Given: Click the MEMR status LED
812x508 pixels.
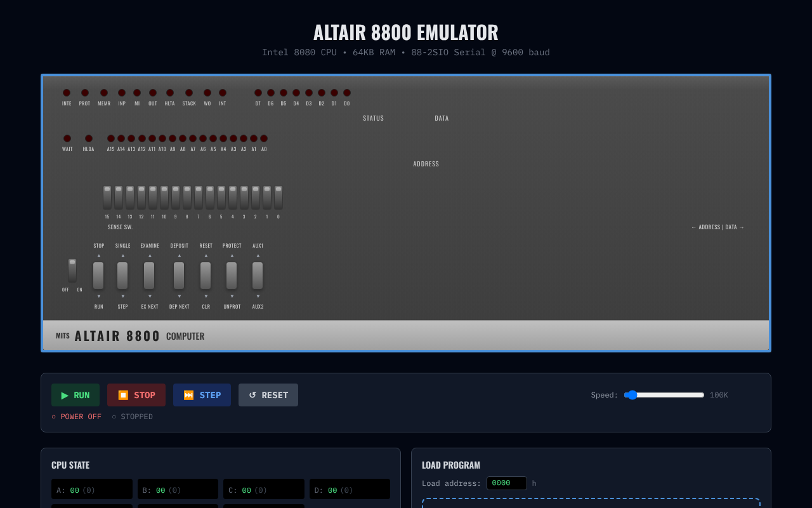Looking at the screenshot, I should tap(104, 93).
